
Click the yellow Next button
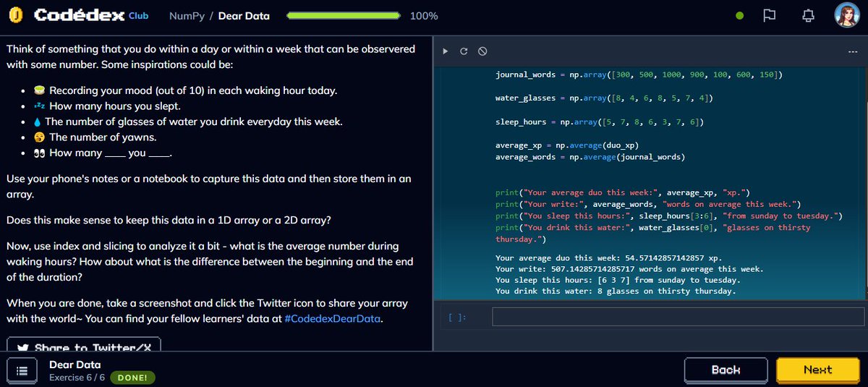point(818,370)
